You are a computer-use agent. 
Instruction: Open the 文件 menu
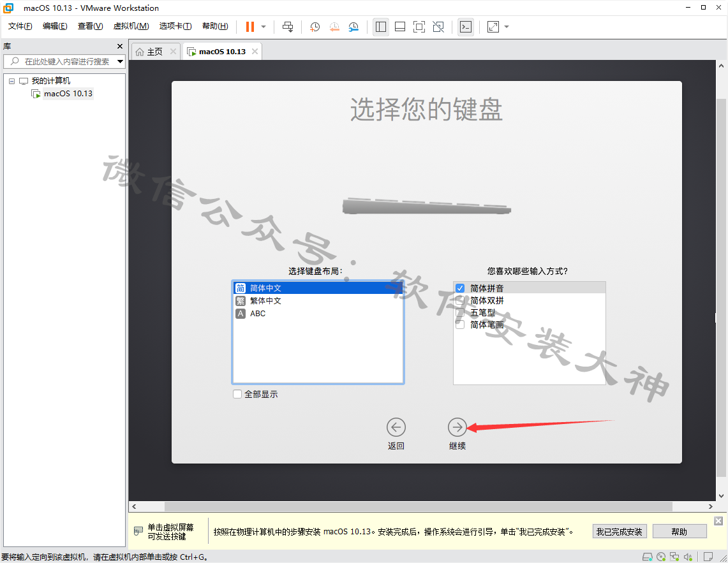point(20,26)
